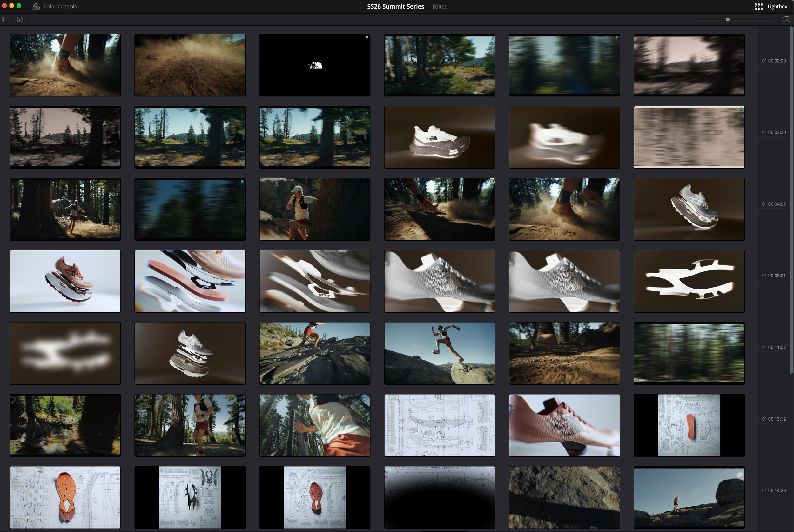
Task: Adjust the thumbnail size slider handle
Action: (x=728, y=20)
